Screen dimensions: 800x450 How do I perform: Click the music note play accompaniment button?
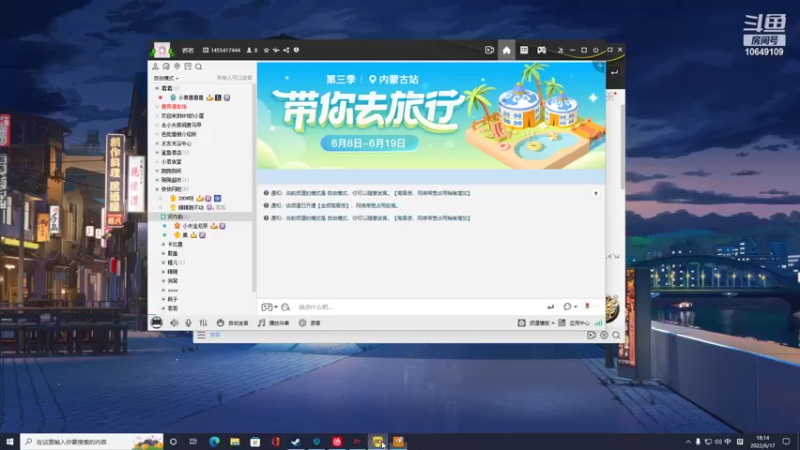coord(273,323)
